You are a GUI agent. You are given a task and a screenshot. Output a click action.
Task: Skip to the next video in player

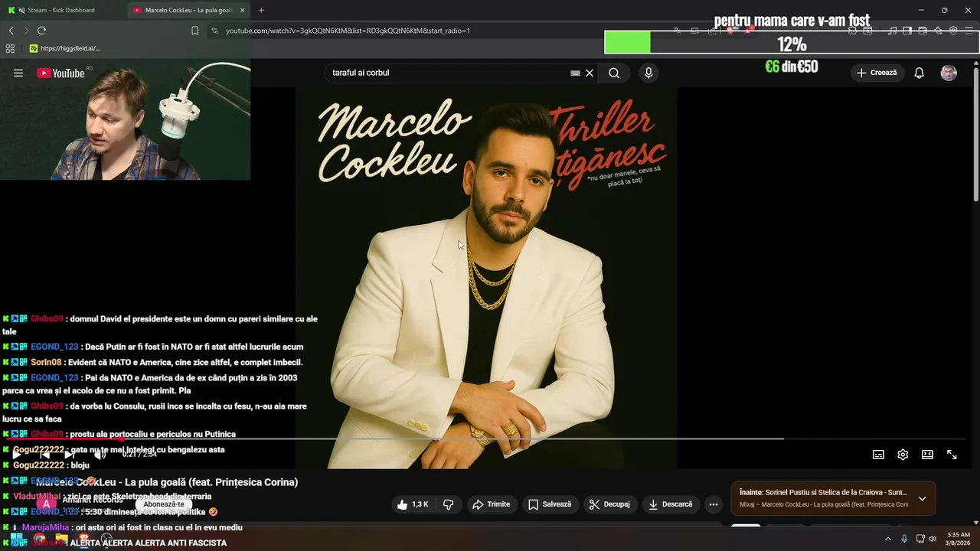(69, 455)
